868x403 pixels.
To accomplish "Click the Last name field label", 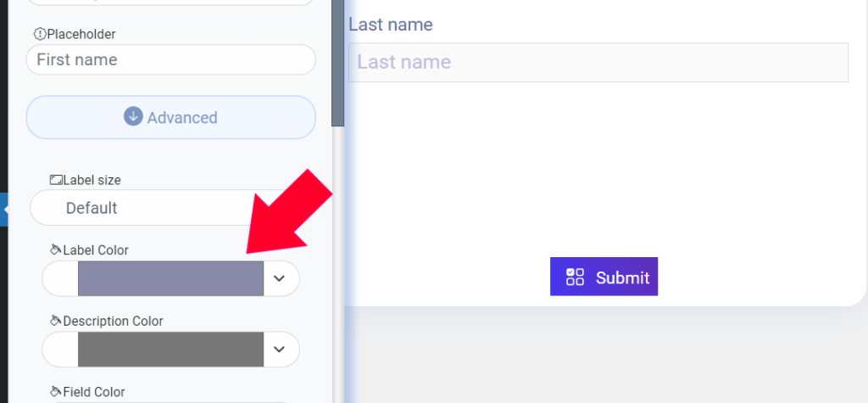I will [x=391, y=25].
